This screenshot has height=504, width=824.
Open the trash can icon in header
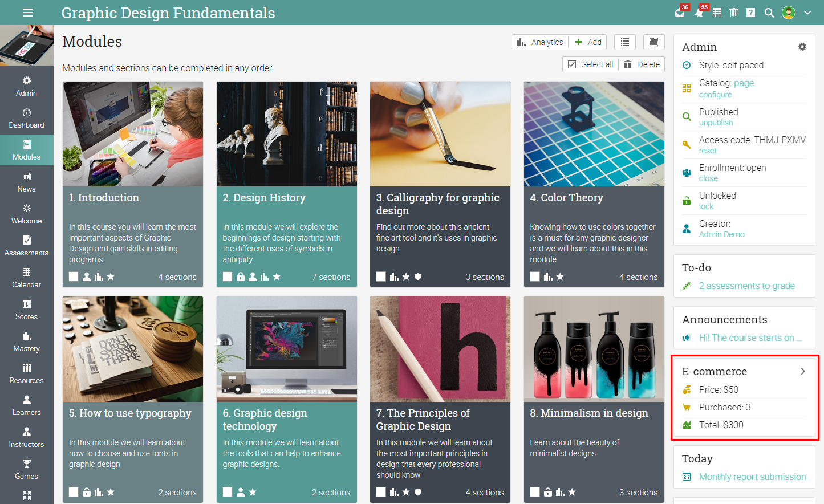tap(734, 13)
